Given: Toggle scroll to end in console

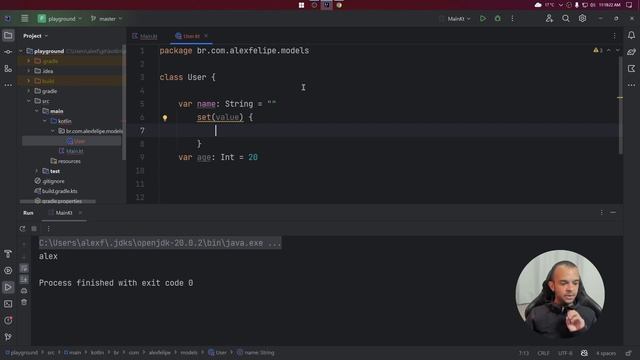Looking at the screenshot, I should 24,279.
